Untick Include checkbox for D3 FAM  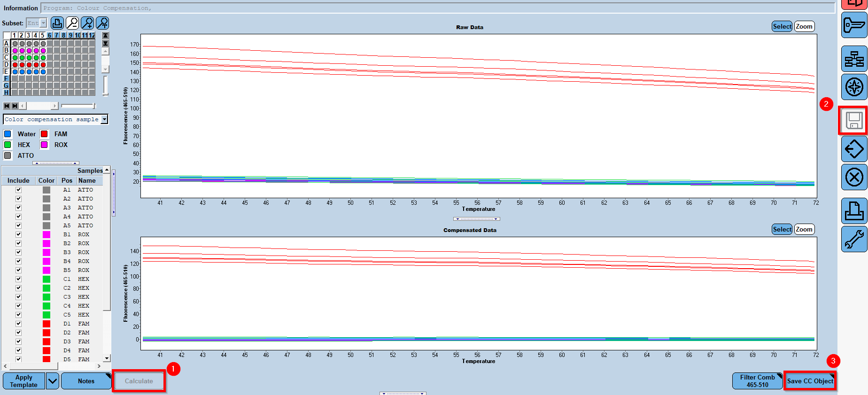pos(18,341)
